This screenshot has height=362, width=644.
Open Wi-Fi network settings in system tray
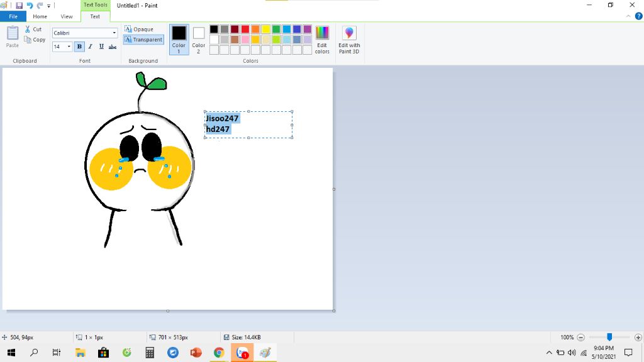(584, 353)
